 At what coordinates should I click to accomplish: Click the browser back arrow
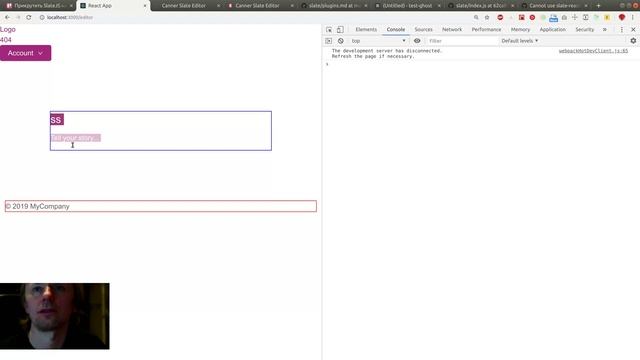point(7,18)
